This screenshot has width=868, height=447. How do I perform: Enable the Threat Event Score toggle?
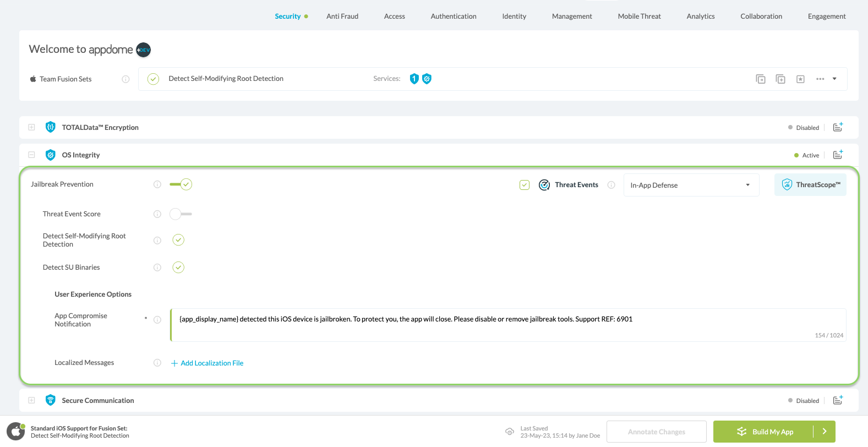tap(181, 214)
